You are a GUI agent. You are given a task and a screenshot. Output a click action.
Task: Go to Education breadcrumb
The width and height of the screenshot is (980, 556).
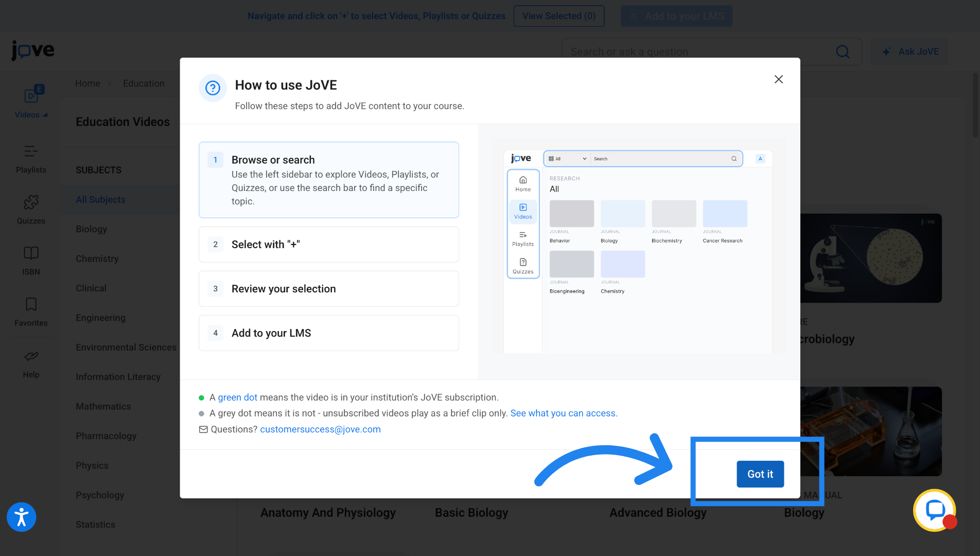(x=144, y=83)
